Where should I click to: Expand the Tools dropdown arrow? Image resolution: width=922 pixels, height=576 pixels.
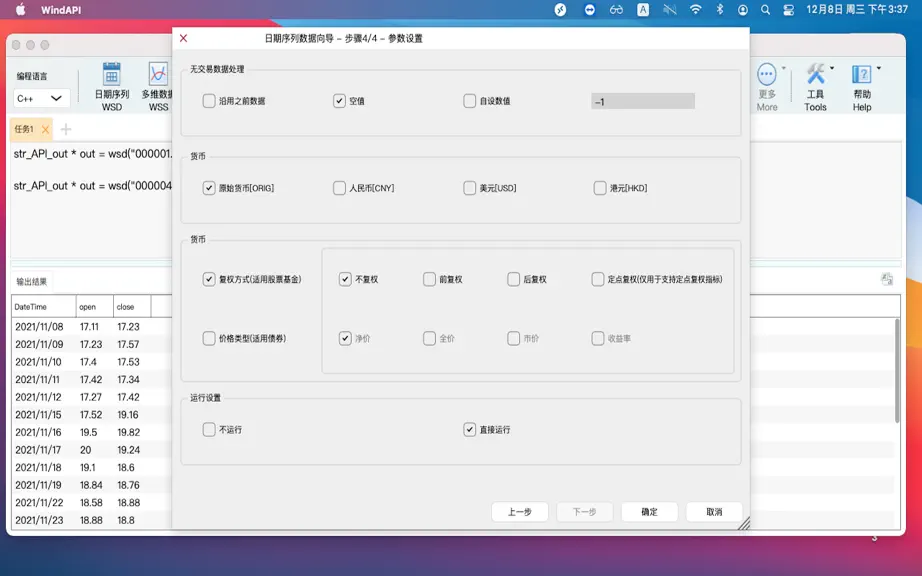tap(832, 68)
